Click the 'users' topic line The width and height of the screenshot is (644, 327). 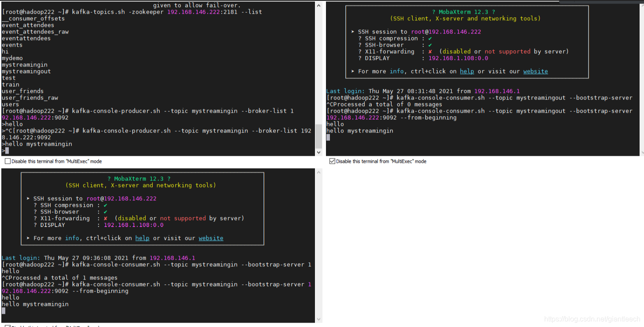pos(11,104)
